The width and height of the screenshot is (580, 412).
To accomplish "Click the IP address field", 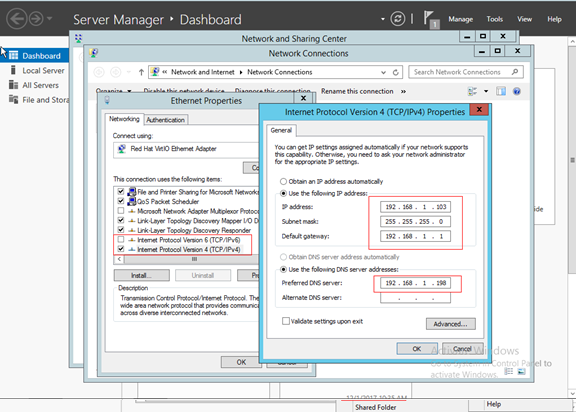I will pos(415,207).
